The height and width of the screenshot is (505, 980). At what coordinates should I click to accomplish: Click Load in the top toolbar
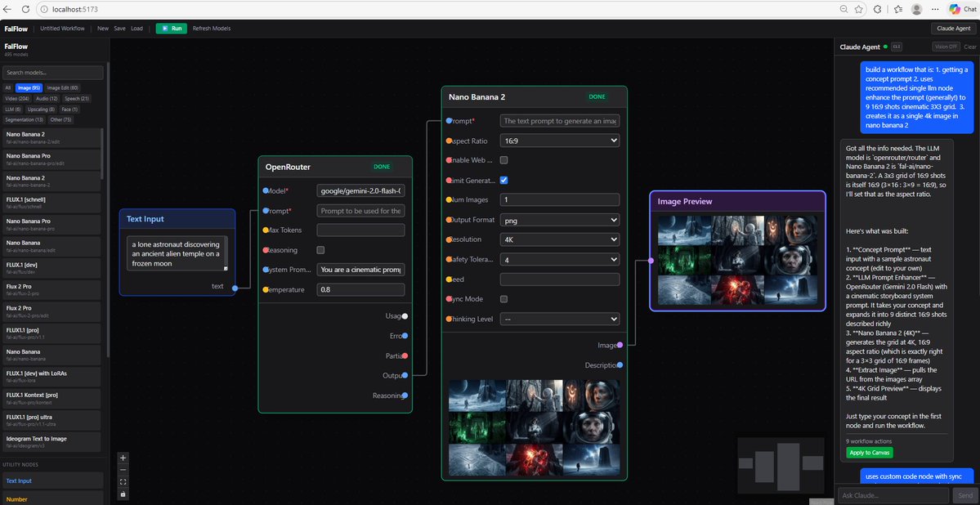(136, 28)
